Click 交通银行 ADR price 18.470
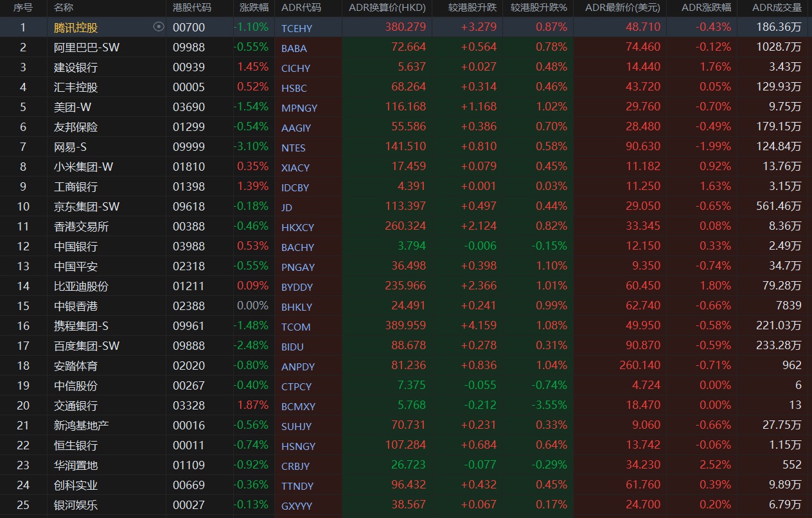Screen dimensions: 812x518 click(642, 405)
